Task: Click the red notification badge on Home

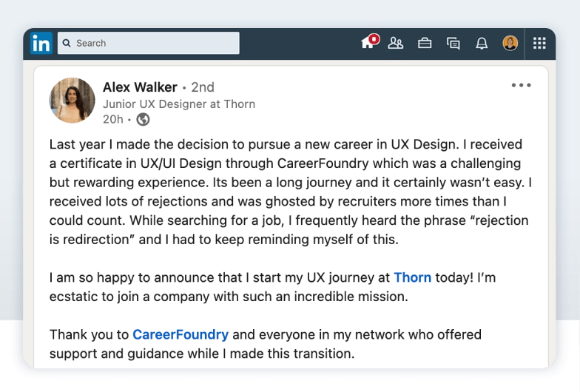Action: [x=374, y=38]
